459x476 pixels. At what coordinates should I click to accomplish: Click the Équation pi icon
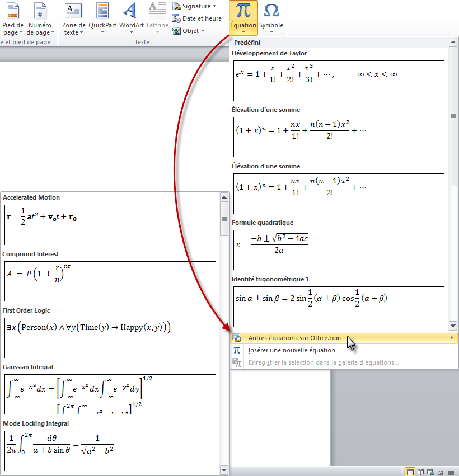pos(243,11)
